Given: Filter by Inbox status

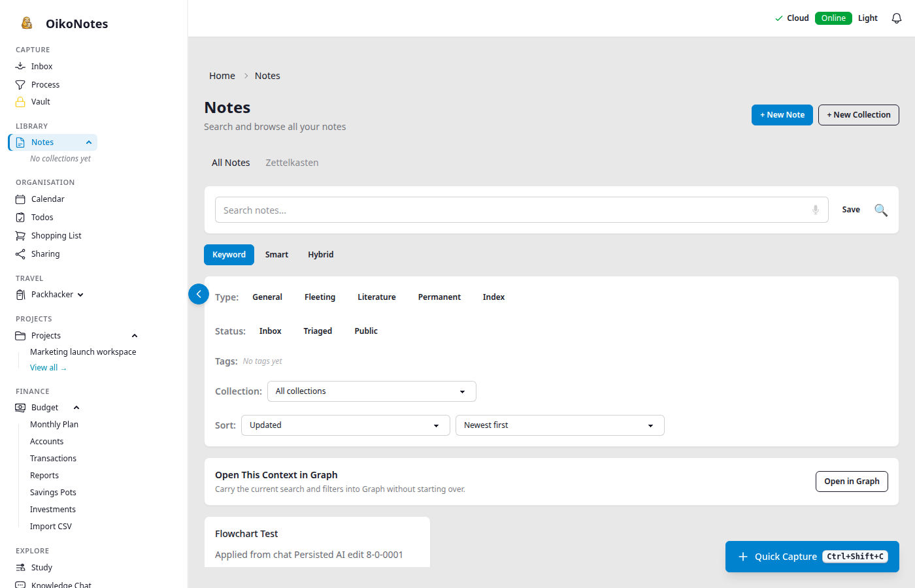Looking at the screenshot, I should (270, 331).
